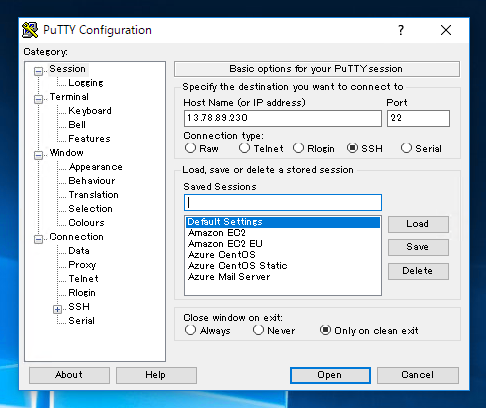Open the SSH category in the tree
Viewport: 486px width, 408px height.
[79, 307]
